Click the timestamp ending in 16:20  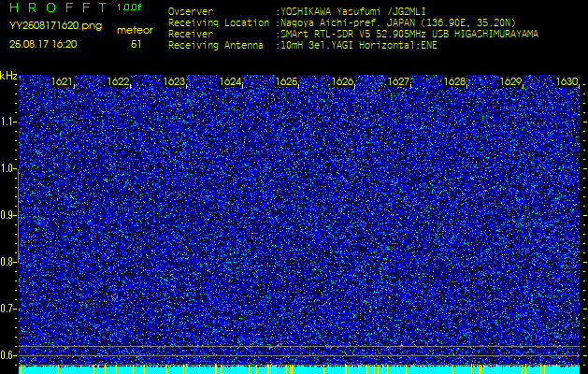click(x=43, y=44)
